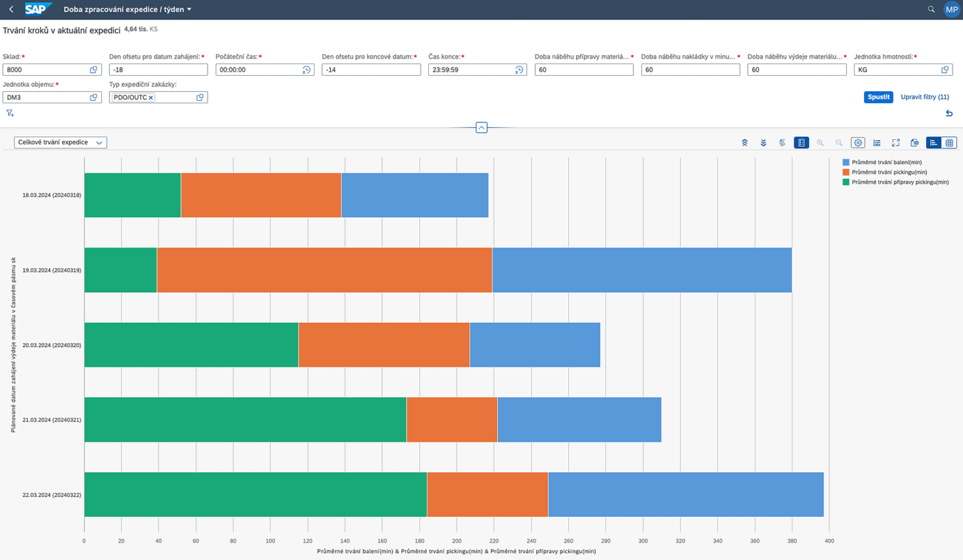The width and height of the screenshot is (963, 560).
Task: Open the Celkové trvání expedice dropdown
Action: tap(60, 142)
